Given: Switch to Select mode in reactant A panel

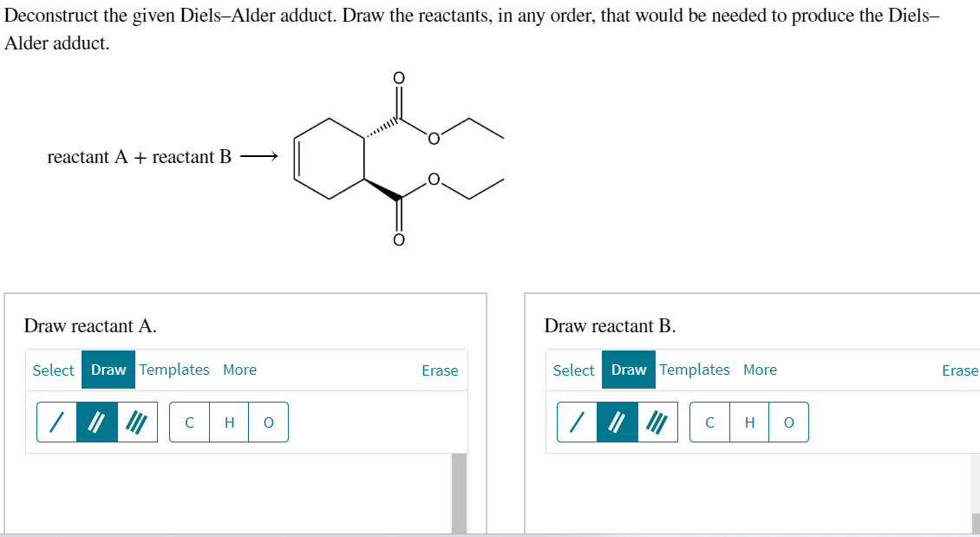Looking at the screenshot, I should click(53, 370).
